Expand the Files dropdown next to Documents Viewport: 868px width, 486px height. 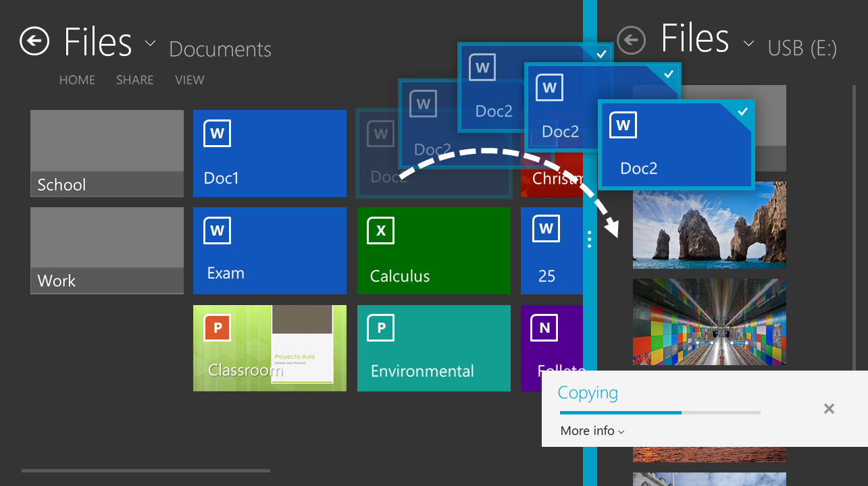click(x=149, y=44)
